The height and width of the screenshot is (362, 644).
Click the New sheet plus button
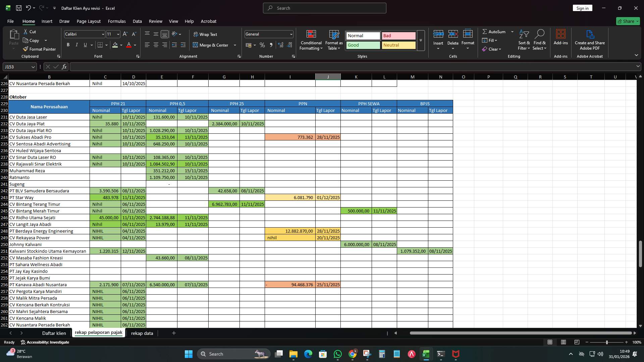(174, 333)
